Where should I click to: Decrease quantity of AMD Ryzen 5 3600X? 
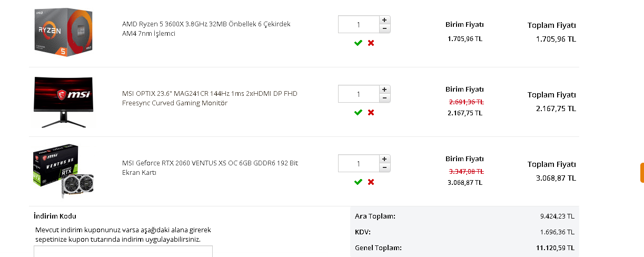384,28
